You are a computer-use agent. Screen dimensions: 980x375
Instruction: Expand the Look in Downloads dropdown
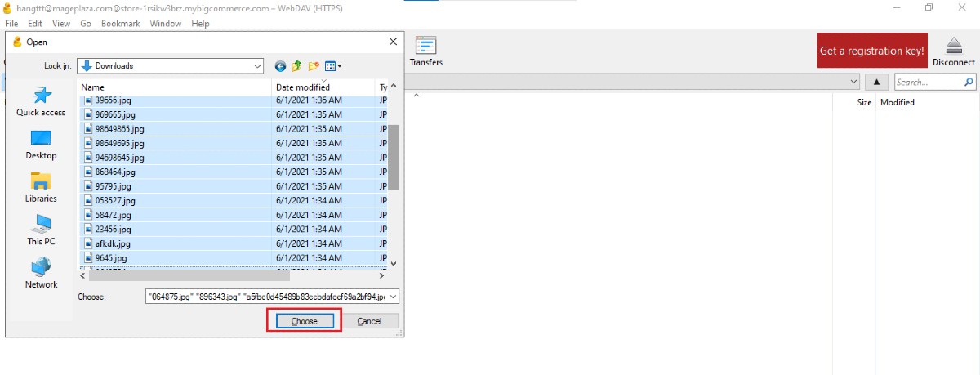[x=257, y=66]
